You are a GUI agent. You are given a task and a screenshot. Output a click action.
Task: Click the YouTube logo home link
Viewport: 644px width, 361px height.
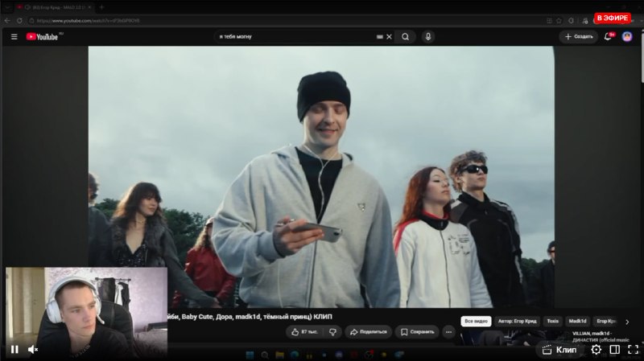click(x=43, y=36)
